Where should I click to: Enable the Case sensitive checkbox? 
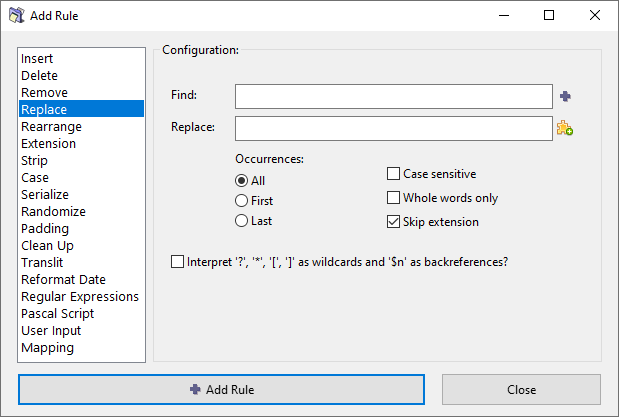pyautogui.click(x=394, y=174)
